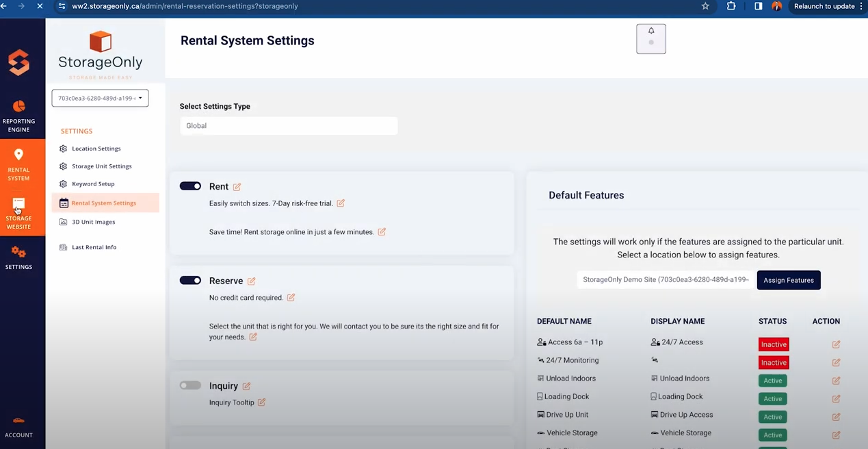The width and height of the screenshot is (868, 449).
Task: Click Active status for Vehicle Storage
Action: coord(773,435)
